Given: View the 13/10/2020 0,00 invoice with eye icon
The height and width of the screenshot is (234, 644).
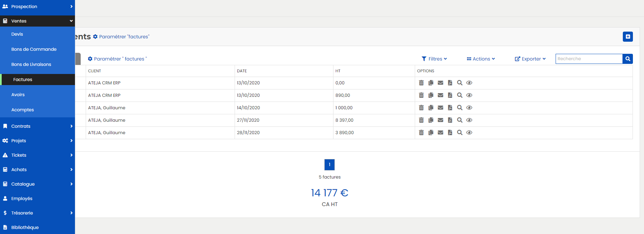Looking at the screenshot, I should (470, 83).
